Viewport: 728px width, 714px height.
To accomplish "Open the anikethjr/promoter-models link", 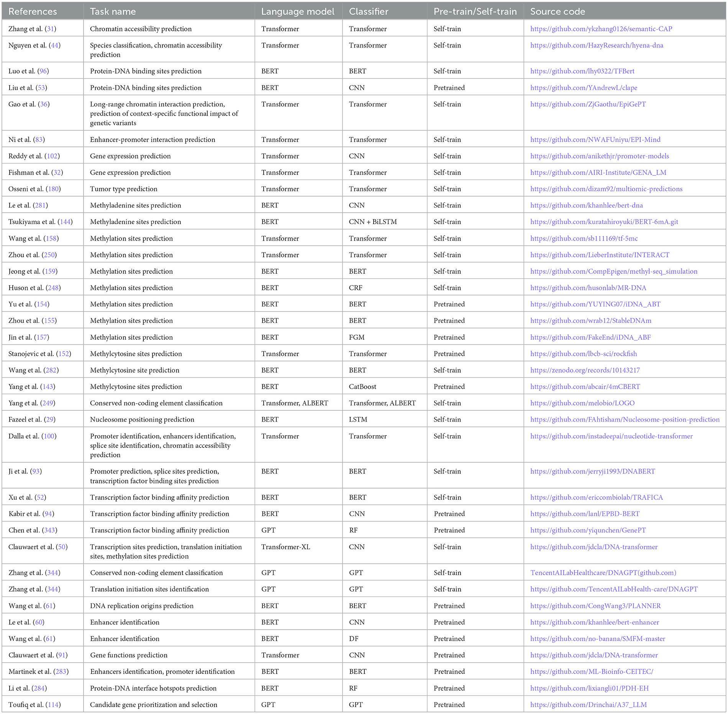I will (x=599, y=156).
